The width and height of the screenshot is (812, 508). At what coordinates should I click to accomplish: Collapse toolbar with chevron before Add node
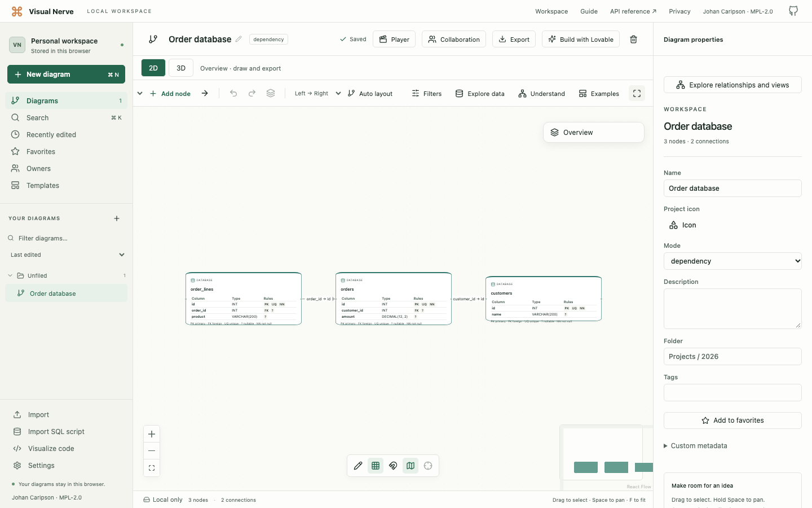(x=140, y=94)
